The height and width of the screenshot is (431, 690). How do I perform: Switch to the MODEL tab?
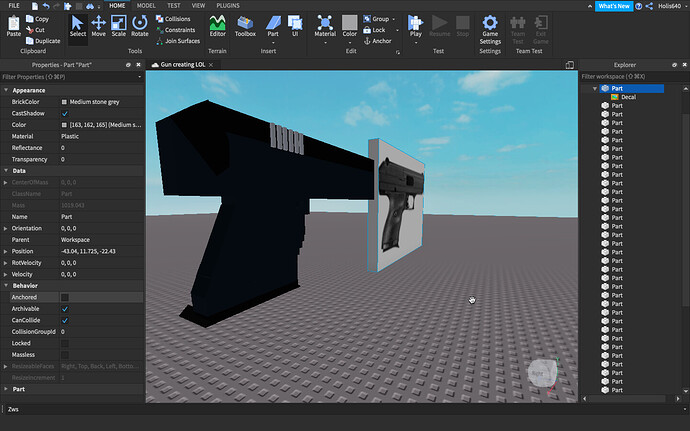click(x=146, y=6)
